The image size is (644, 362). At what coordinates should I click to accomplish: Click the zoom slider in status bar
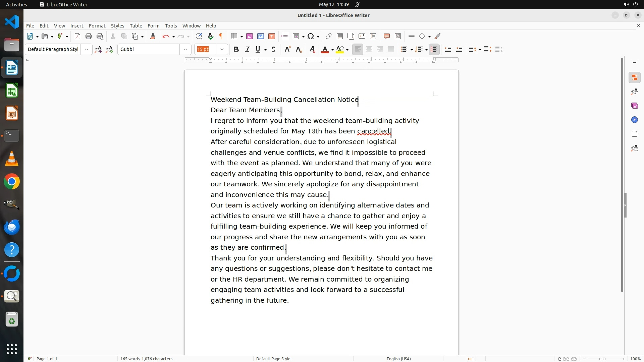point(604,359)
